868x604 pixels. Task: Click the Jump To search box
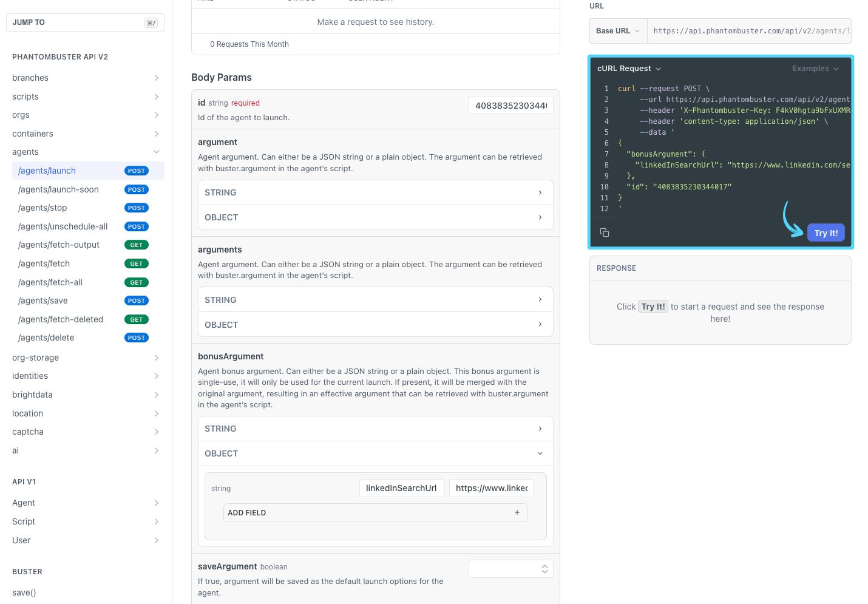85,22
